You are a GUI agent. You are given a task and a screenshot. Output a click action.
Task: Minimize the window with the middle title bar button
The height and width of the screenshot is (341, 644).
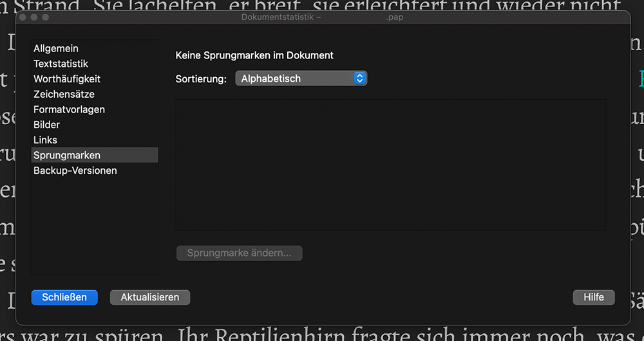point(35,17)
